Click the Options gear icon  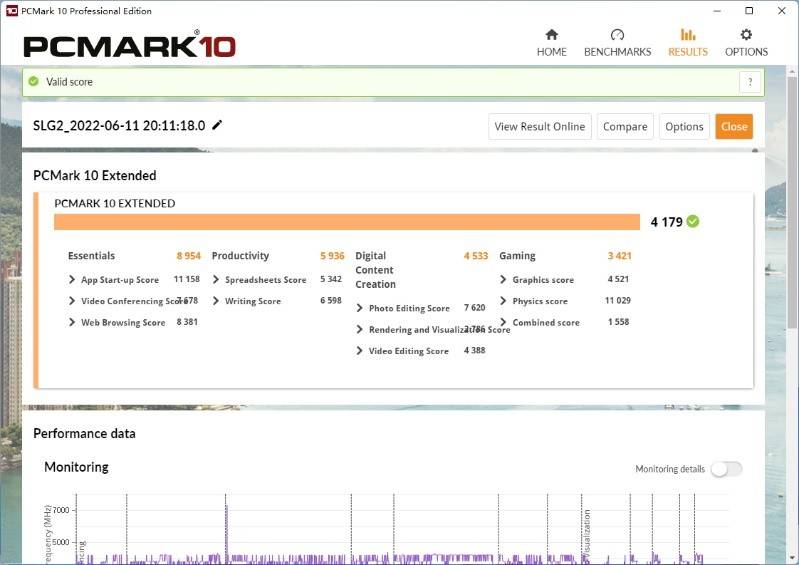click(746, 34)
